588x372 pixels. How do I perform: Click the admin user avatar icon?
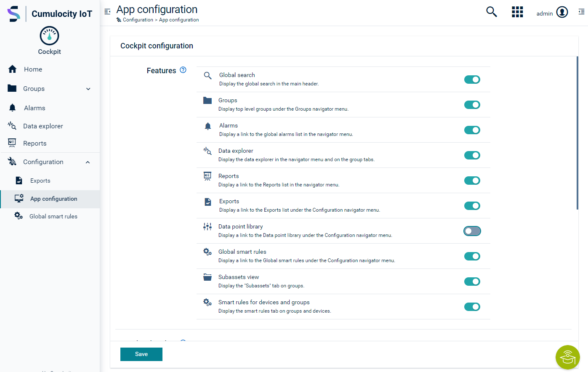(x=562, y=12)
